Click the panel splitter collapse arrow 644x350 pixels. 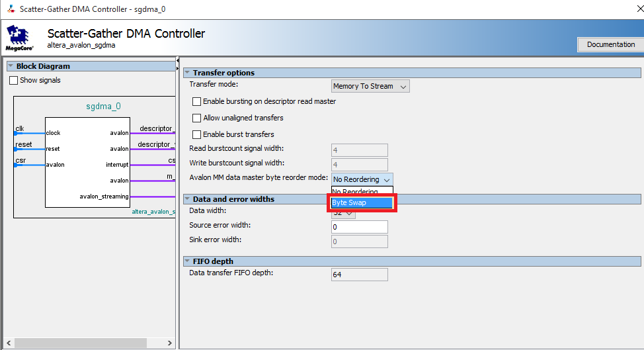coord(177,61)
